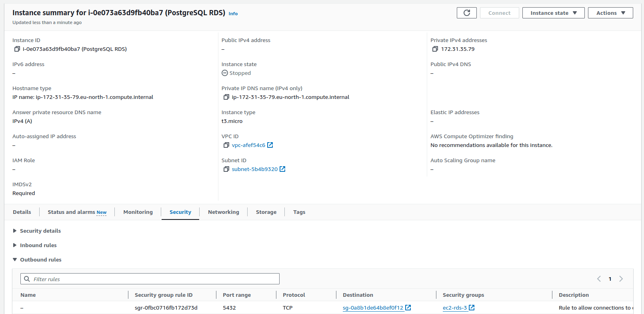Click the Info link beside the title
This screenshot has height=314, width=644.
click(x=233, y=14)
